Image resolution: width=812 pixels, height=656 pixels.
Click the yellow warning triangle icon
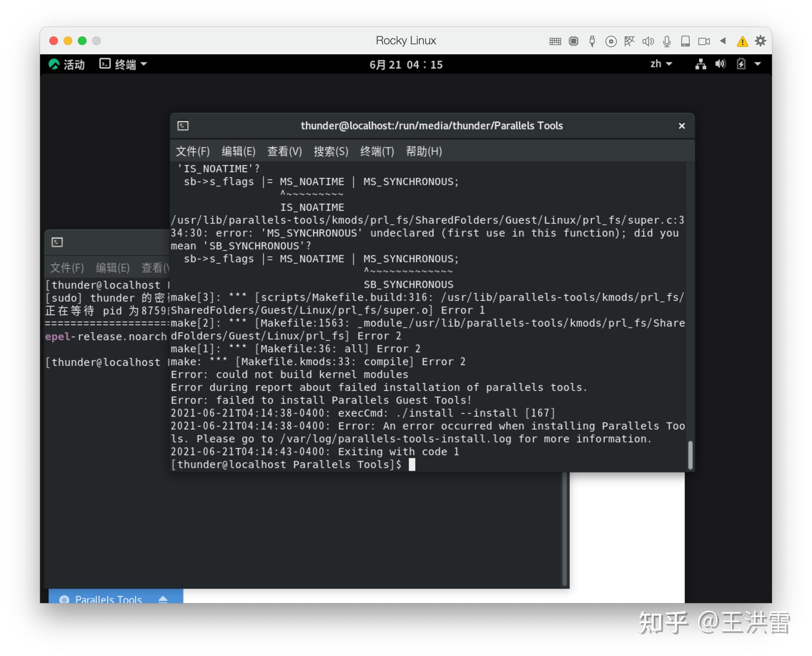(x=742, y=41)
